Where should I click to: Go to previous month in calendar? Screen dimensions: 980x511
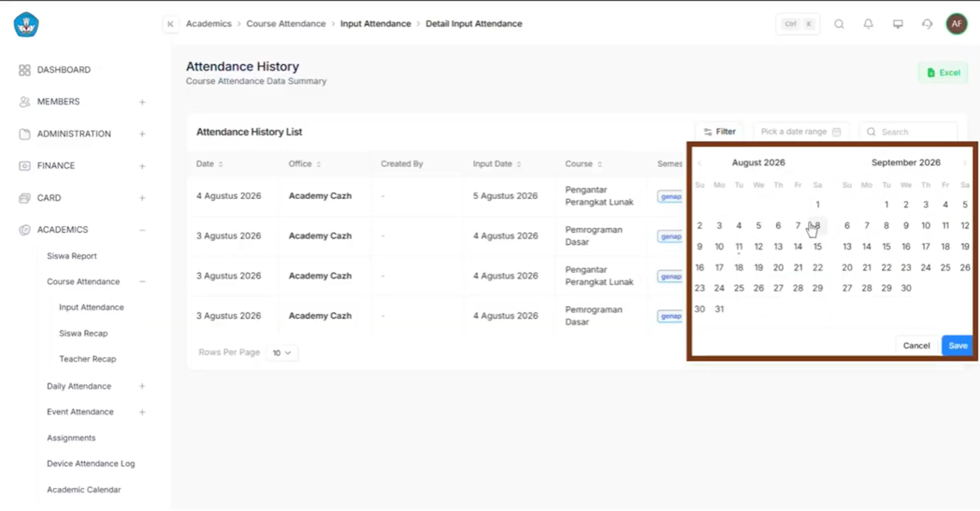coord(699,163)
